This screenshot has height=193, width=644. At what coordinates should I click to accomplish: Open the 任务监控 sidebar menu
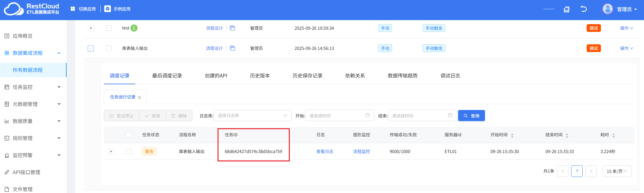[x=33, y=87]
